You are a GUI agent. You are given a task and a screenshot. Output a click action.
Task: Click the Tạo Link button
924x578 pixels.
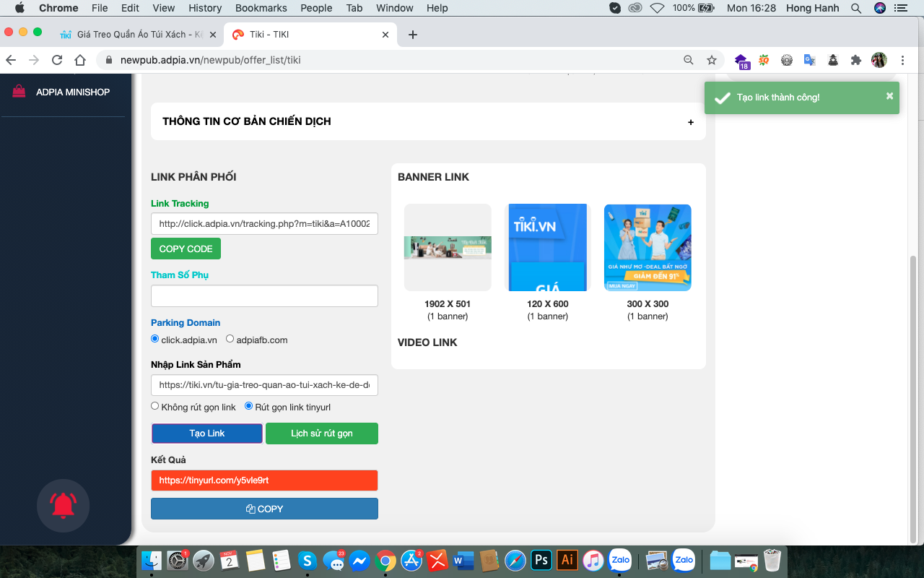tap(207, 433)
